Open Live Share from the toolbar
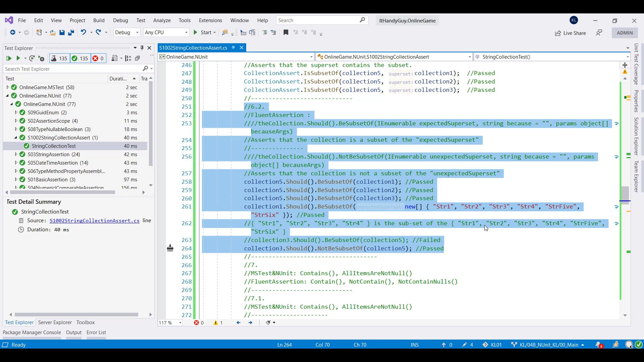644x362 pixels. (x=571, y=33)
